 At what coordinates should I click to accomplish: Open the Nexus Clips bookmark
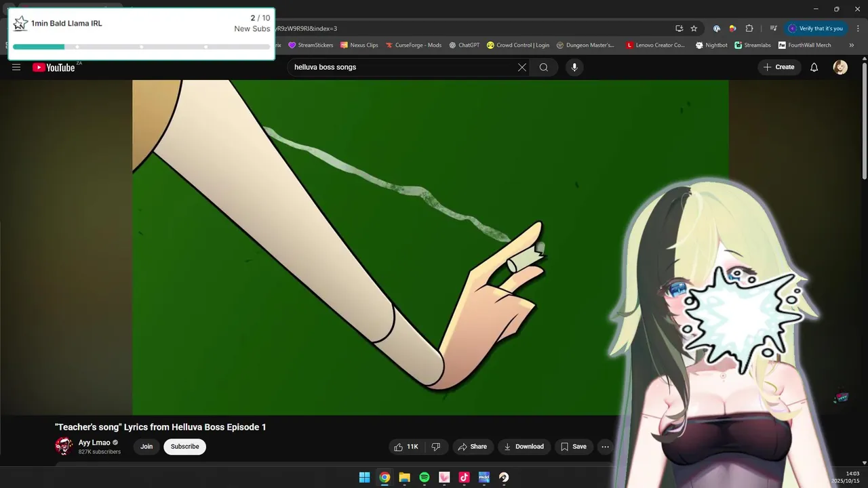[359, 45]
